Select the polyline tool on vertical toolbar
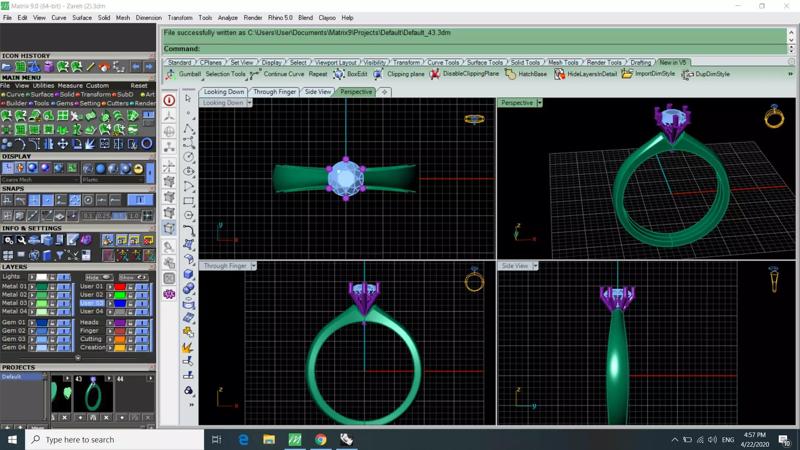The width and height of the screenshot is (800, 450). pos(188,129)
